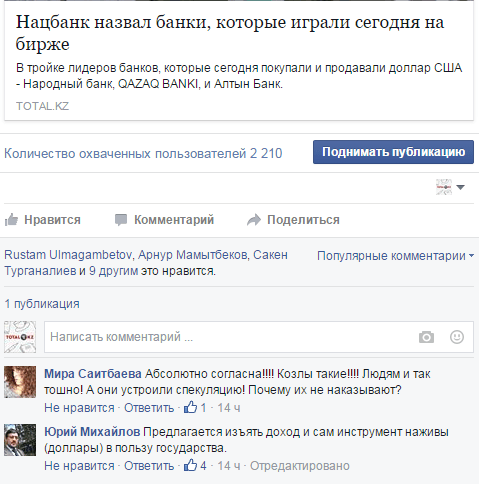Viewport: 479px width, 484px height.
Task: View edit history via Отредактировано
Action: coord(300,466)
